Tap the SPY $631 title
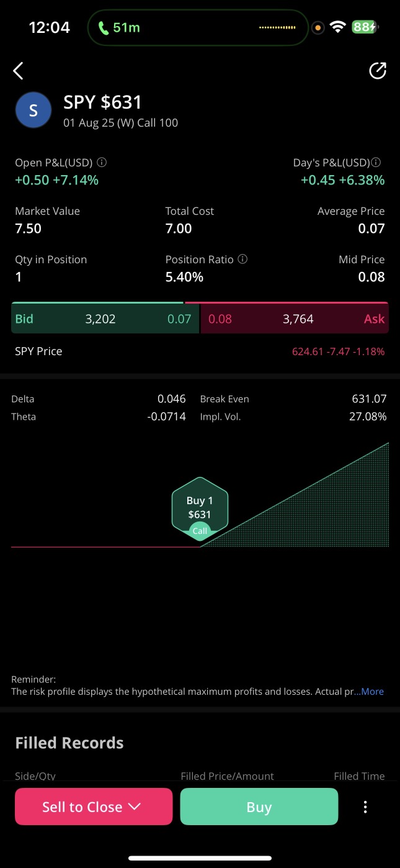 (103, 102)
